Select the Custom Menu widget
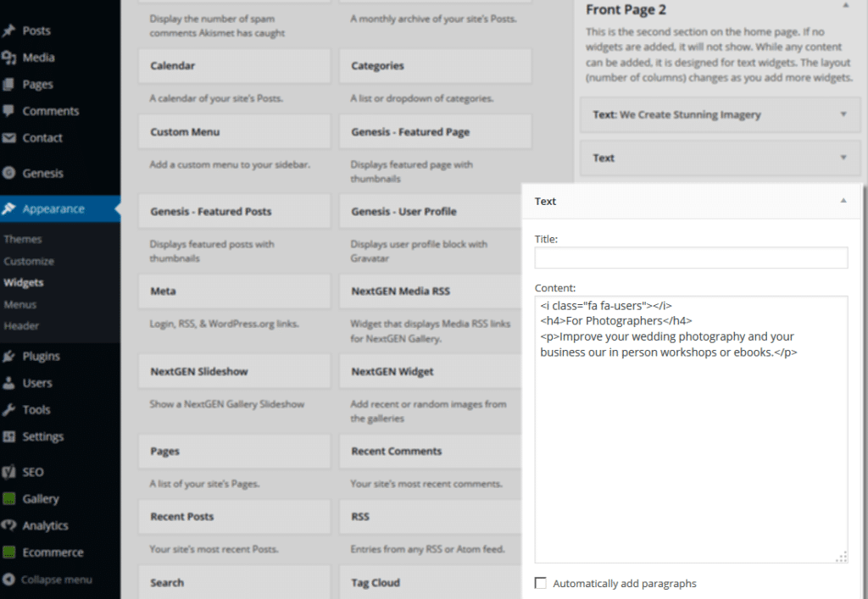The height and width of the screenshot is (599, 868). [234, 131]
